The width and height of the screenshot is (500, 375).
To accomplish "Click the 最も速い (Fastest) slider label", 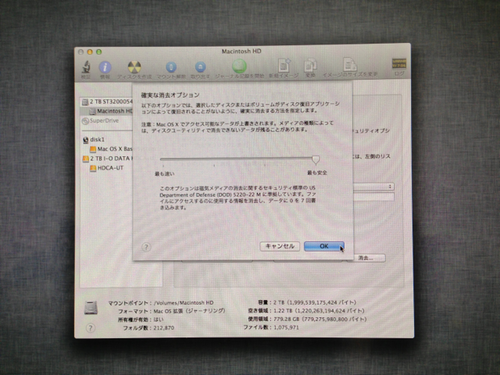I will [165, 174].
